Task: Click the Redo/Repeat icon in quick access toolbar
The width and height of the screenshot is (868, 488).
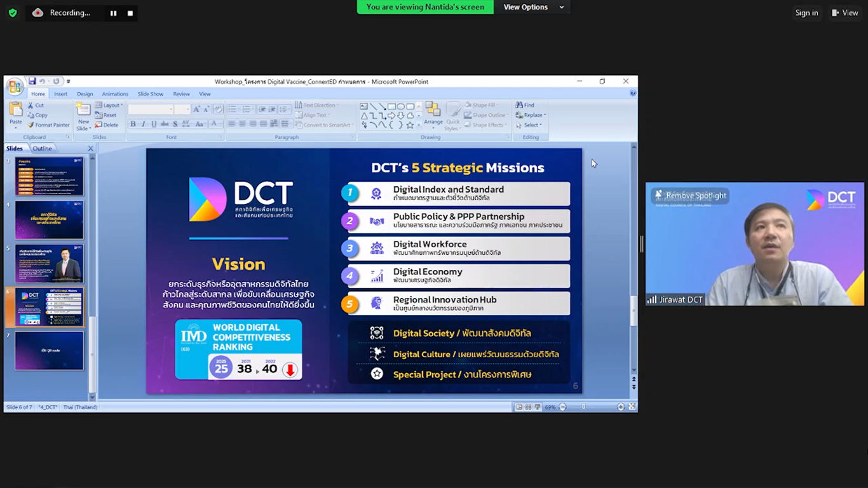Action: point(56,81)
